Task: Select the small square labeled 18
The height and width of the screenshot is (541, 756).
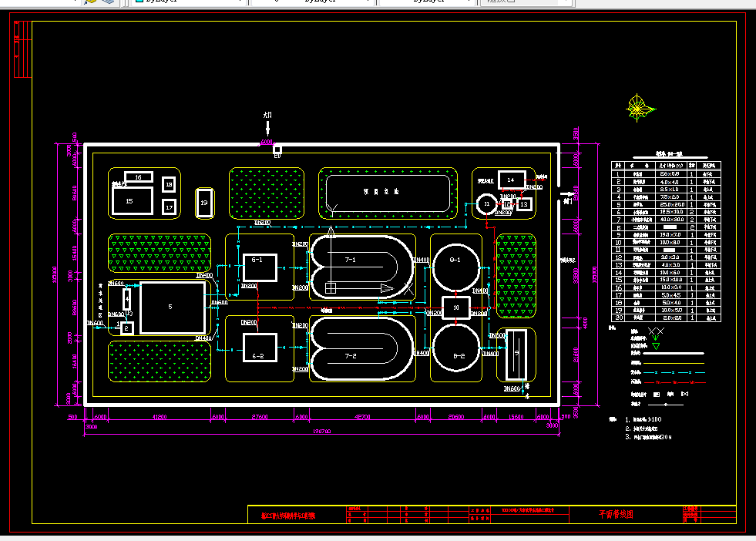Action: (169, 184)
